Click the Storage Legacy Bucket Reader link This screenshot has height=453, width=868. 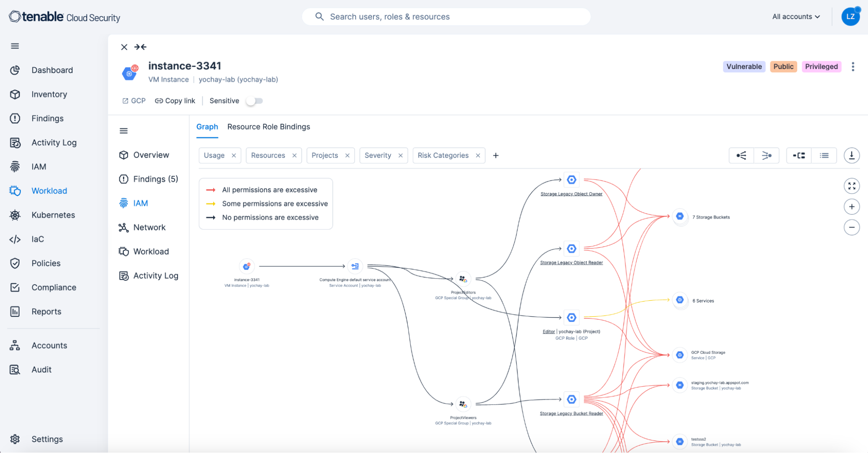[x=571, y=414]
